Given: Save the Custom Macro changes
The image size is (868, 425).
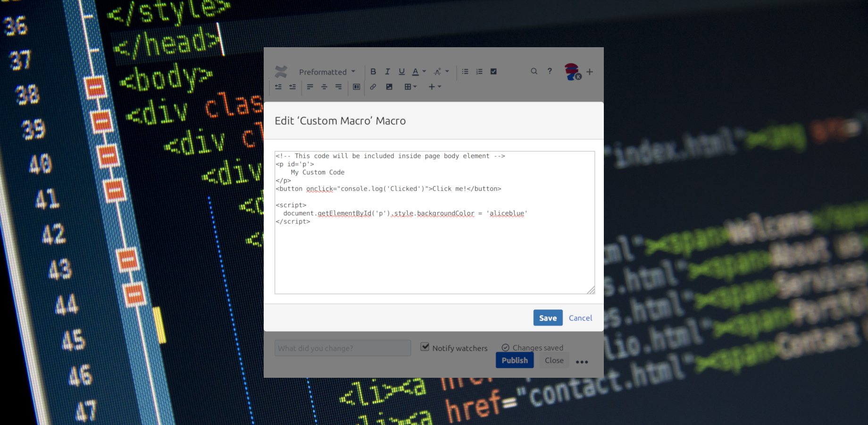Looking at the screenshot, I should 548,318.
